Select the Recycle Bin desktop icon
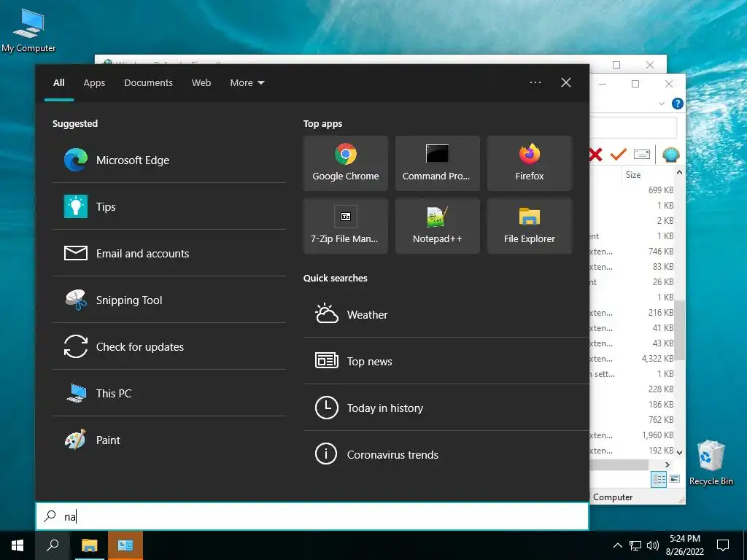 pyautogui.click(x=711, y=463)
